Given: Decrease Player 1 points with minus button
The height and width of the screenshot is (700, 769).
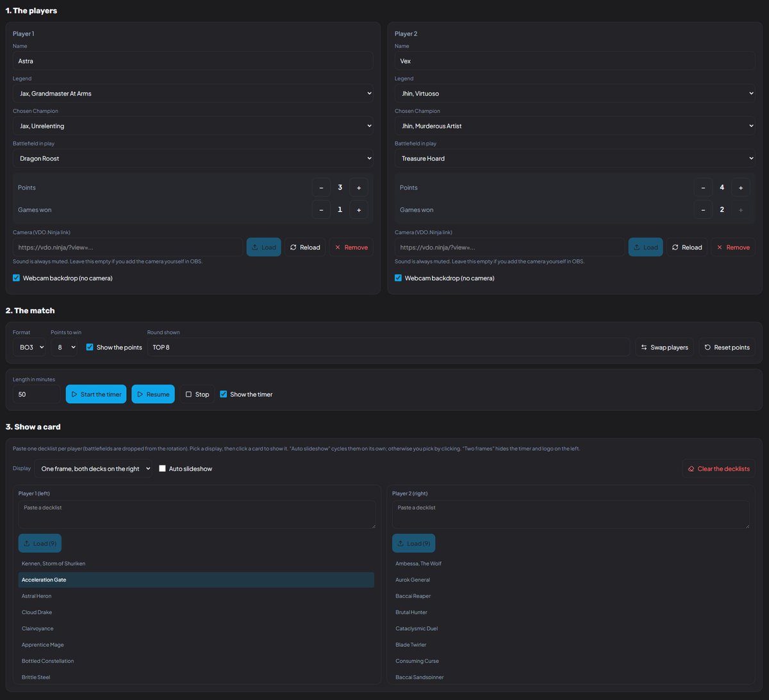Looking at the screenshot, I should tap(321, 187).
